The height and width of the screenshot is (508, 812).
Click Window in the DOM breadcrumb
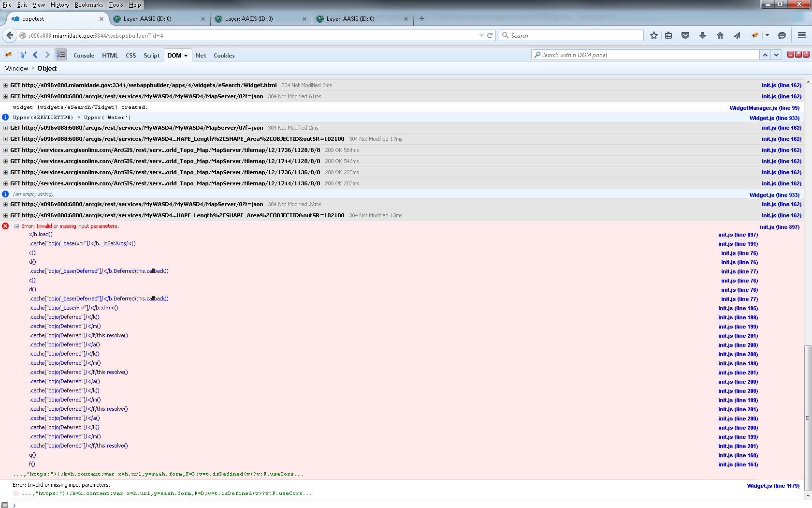click(16, 69)
